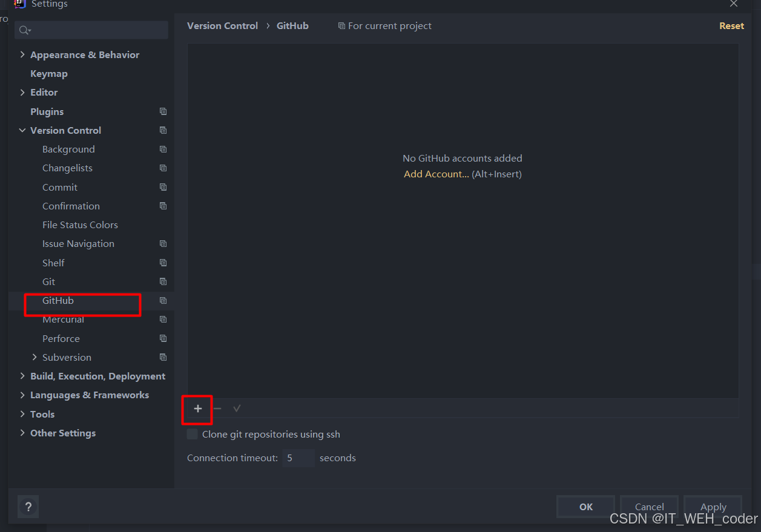Click GitHub in the breadcrumb header

tap(292, 25)
